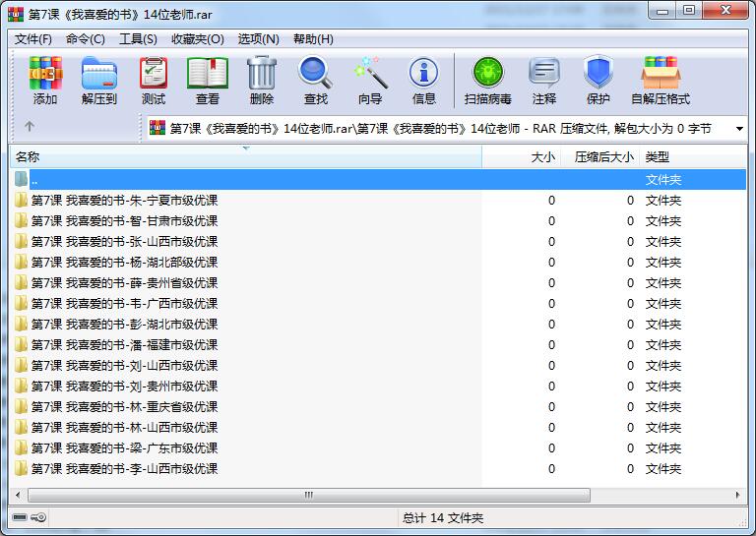756x536 pixels.
Task: Sort by Packed Size (压缩后大小) column
Action: [x=599, y=157]
